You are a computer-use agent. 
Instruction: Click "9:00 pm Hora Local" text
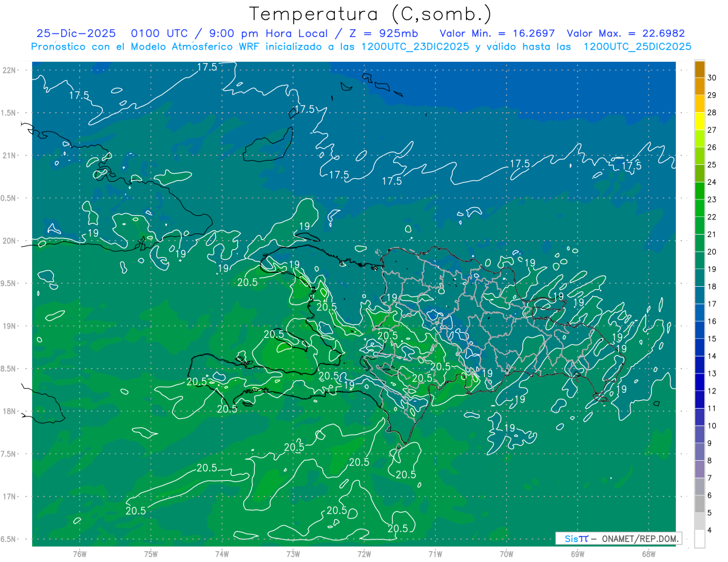(x=268, y=33)
